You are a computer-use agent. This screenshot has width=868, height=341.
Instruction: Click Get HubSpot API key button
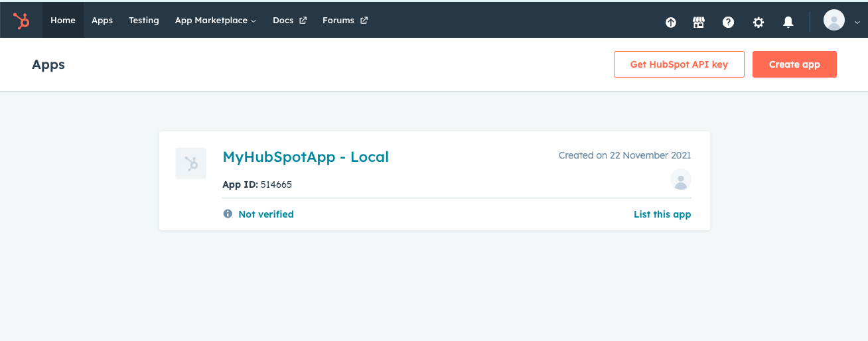679,64
